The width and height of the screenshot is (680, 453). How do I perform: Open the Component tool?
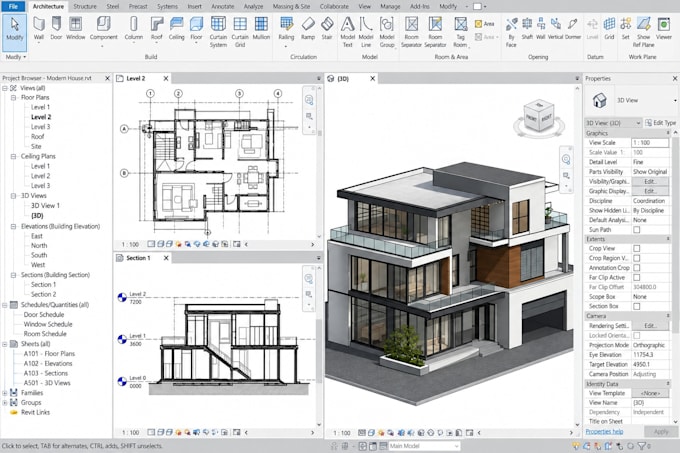104,30
